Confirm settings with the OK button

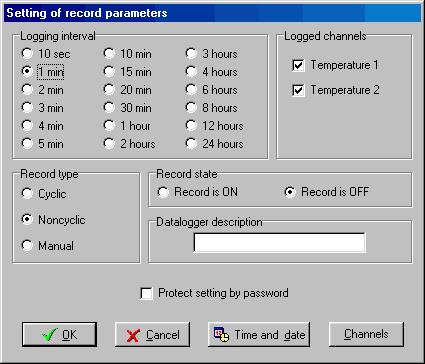pyautogui.click(x=59, y=334)
